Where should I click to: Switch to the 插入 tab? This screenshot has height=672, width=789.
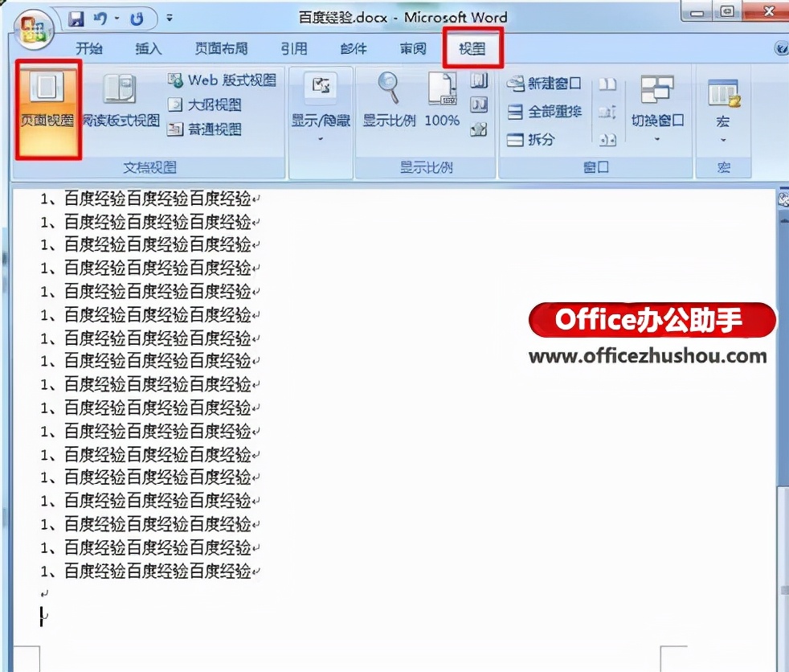pyautogui.click(x=149, y=48)
